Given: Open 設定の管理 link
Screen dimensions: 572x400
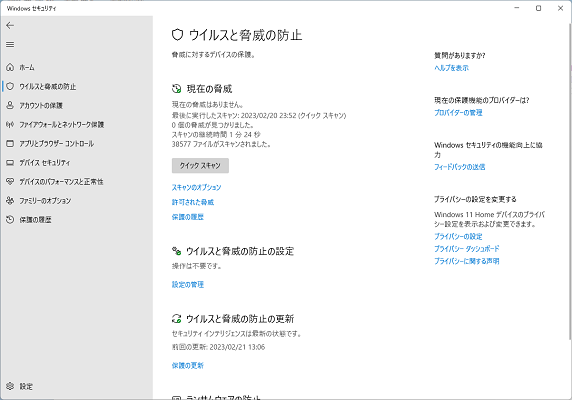Looking at the screenshot, I should coord(188,284).
